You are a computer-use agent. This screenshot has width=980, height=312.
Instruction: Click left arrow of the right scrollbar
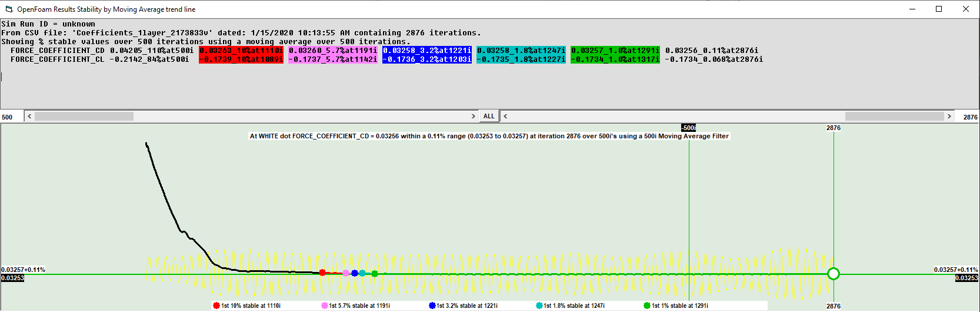coord(505,117)
